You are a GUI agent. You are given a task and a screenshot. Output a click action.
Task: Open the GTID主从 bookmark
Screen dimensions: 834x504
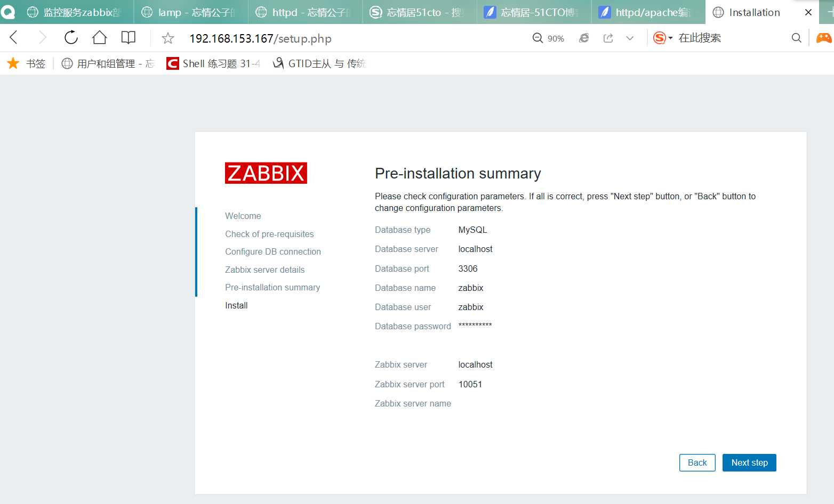pos(319,63)
